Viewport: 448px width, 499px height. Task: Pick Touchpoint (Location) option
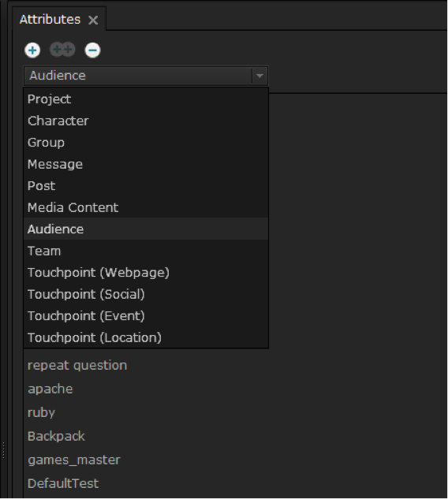(x=146, y=337)
